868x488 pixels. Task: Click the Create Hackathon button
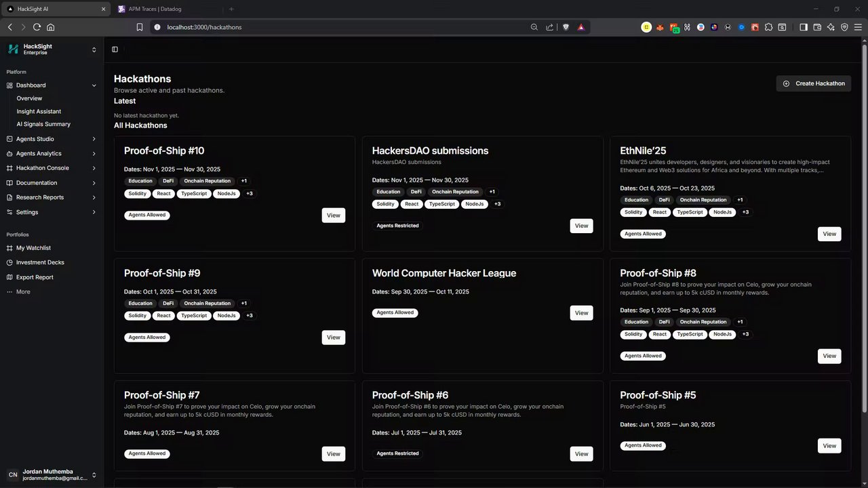coord(813,83)
